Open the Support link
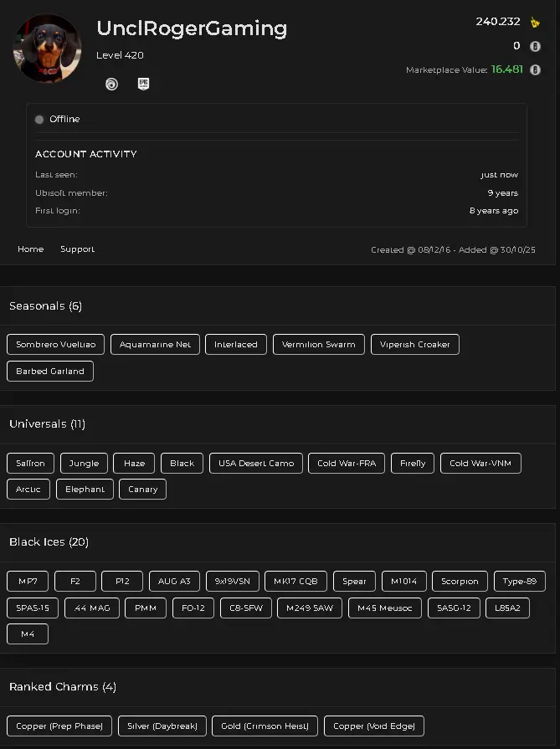The height and width of the screenshot is (749, 560). (x=77, y=249)
